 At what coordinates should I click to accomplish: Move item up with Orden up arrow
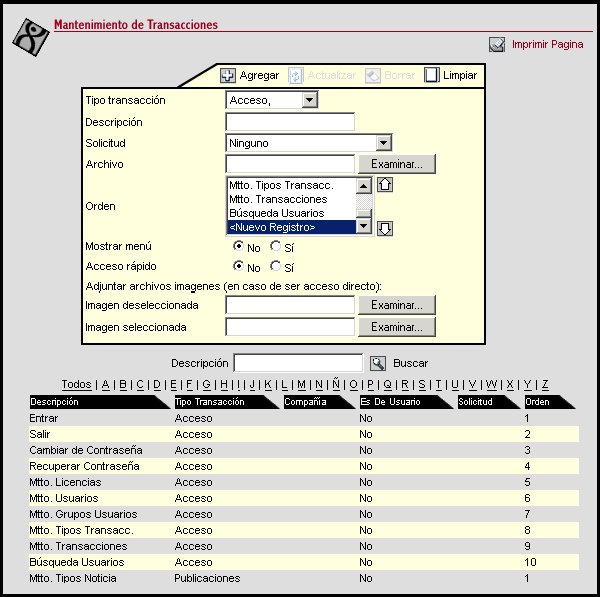[x=384, y=184]
